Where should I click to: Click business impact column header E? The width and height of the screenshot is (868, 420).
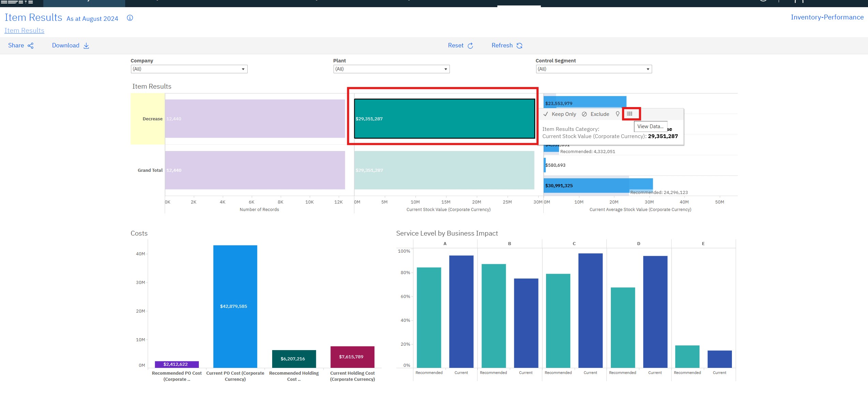click(x=703, y=244)
